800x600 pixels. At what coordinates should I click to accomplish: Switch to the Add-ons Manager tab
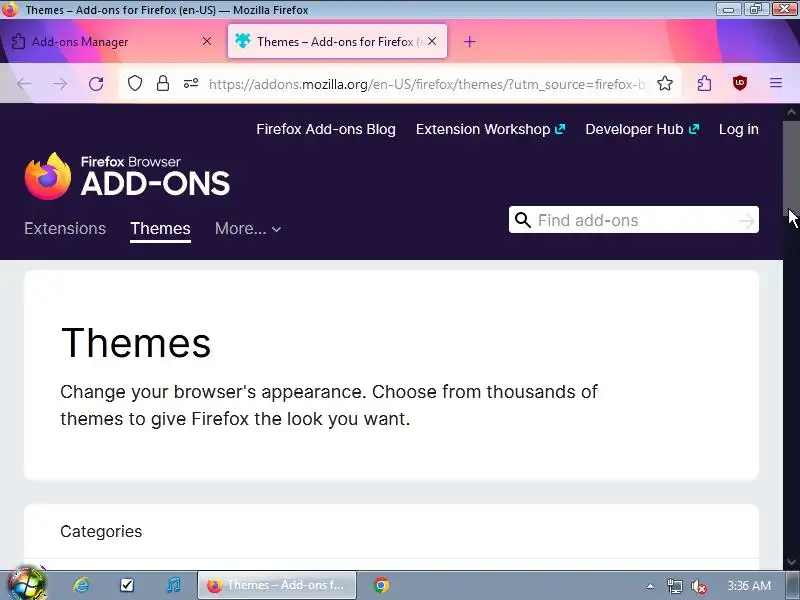pos(113,41)
